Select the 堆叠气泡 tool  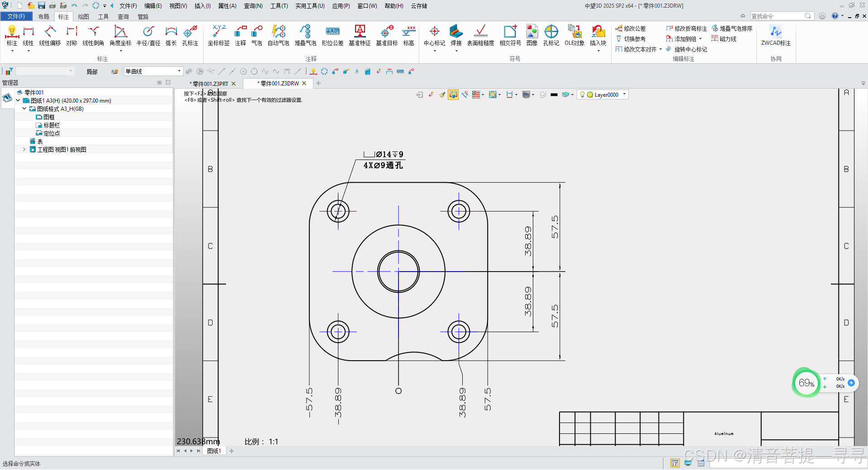point(305,36)
